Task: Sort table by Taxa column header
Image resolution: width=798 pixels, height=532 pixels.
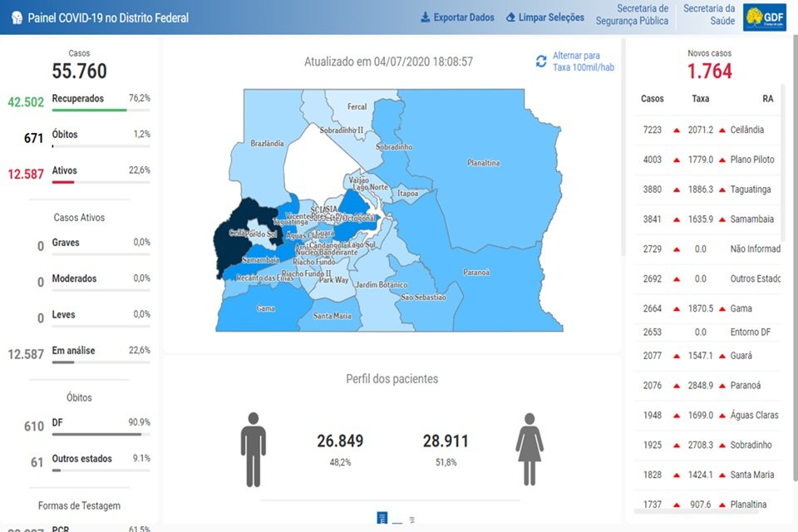Action: (700, 99)
